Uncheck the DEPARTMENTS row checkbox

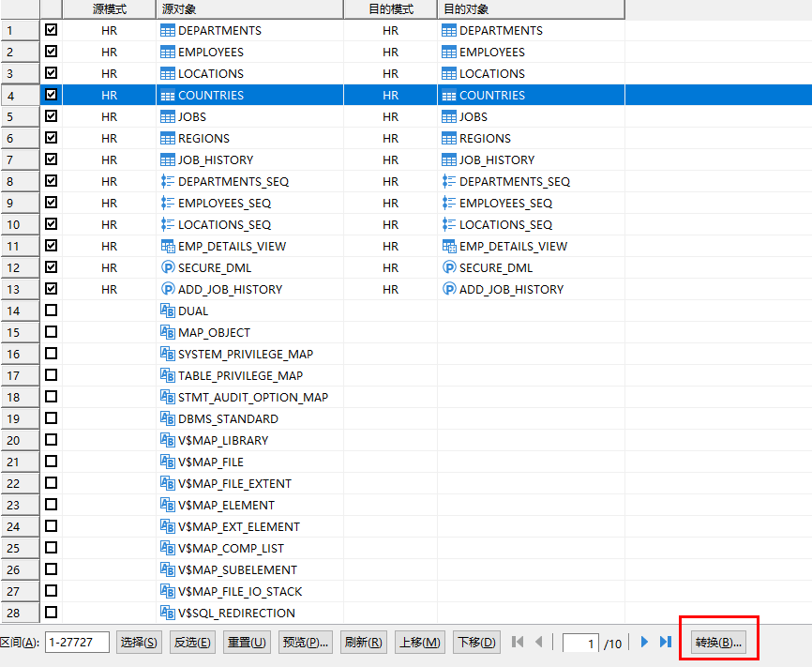51,29
